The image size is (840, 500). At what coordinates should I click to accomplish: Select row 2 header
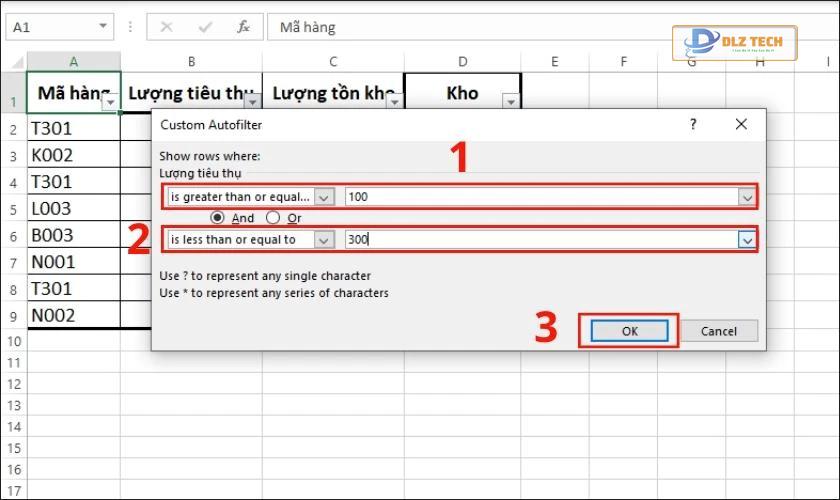click(x=13, y=129)
